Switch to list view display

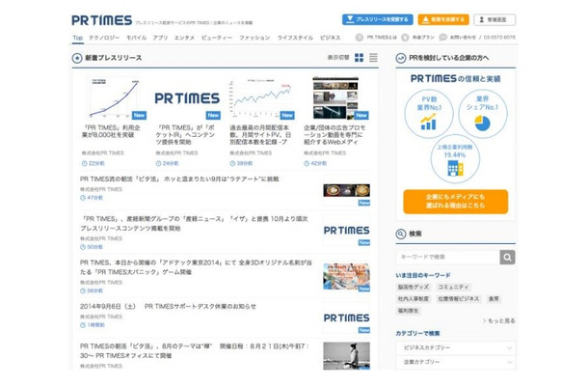373,58
